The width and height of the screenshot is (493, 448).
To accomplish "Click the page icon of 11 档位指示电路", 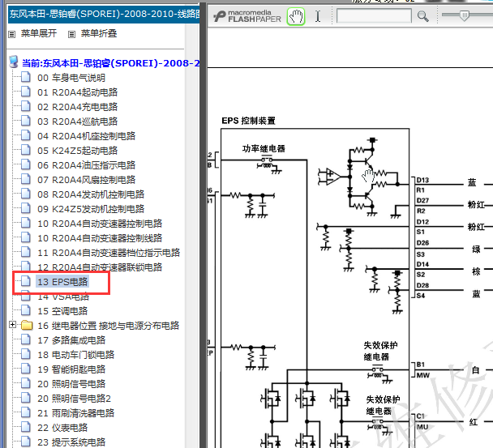I will point(26,252).
